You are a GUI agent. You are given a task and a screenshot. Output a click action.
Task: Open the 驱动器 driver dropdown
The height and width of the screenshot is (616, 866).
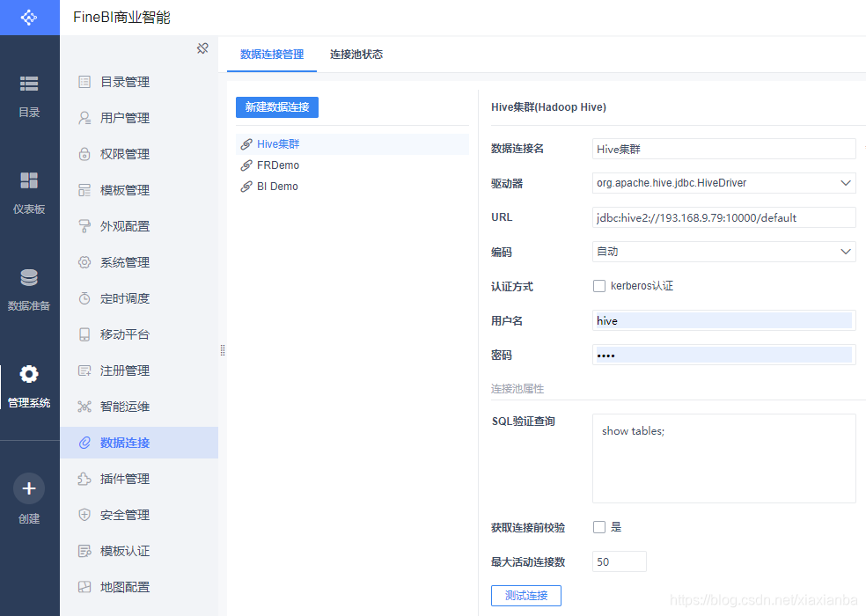pyautogui.click(x=724, y=183)
